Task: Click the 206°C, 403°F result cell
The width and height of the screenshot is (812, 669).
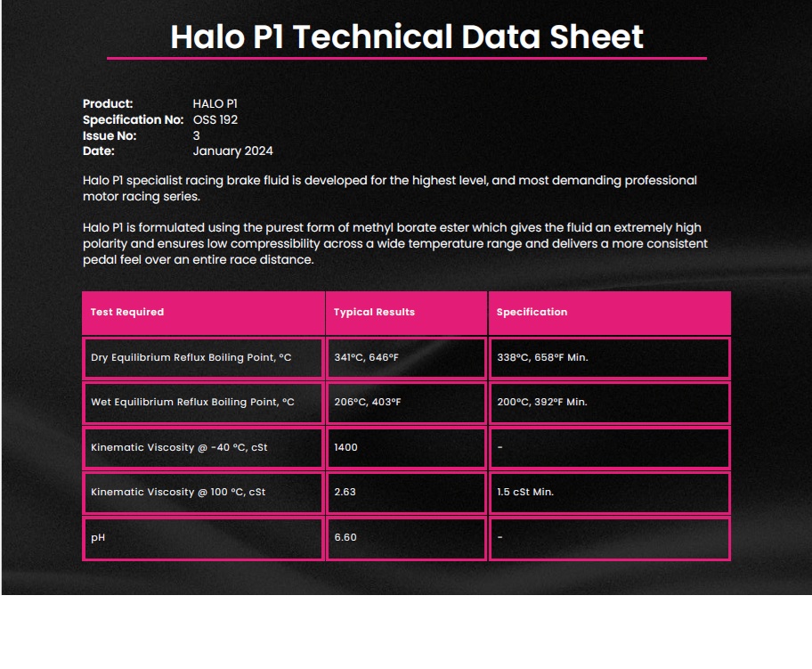Action: point(407,403)
